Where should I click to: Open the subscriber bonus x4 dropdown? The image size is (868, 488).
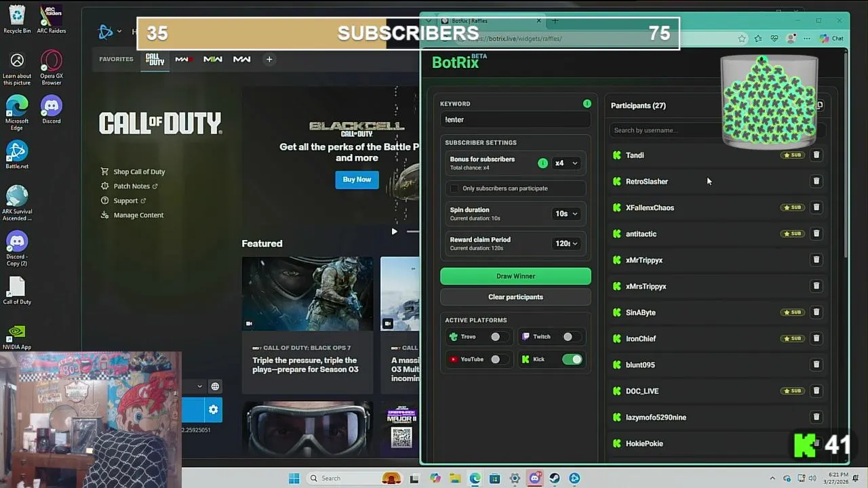[x=566, y=163]
